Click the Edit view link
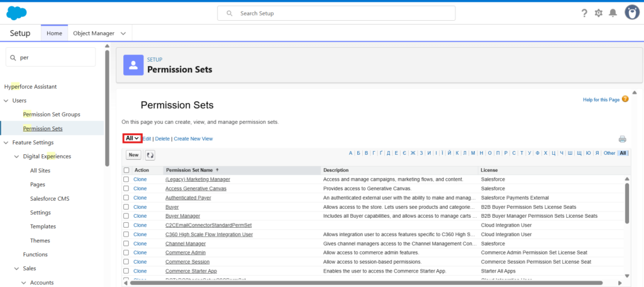This screenshot has height=287, width=644. pyautogui.click(x=147, y=139)
